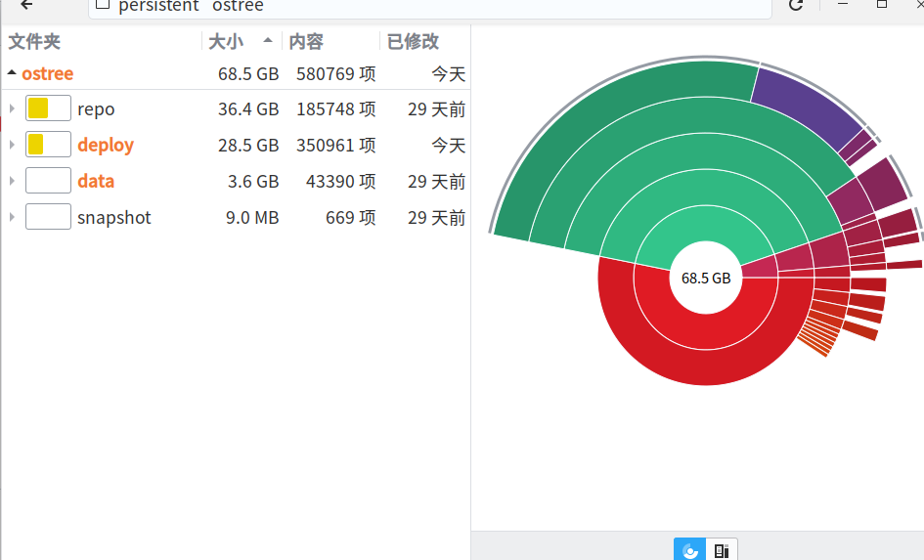Image resolution: width=924 pixels, height=560 pixels.
Task: Click the data usage bar
Action: pyautogui.click(x=48, y=181)
